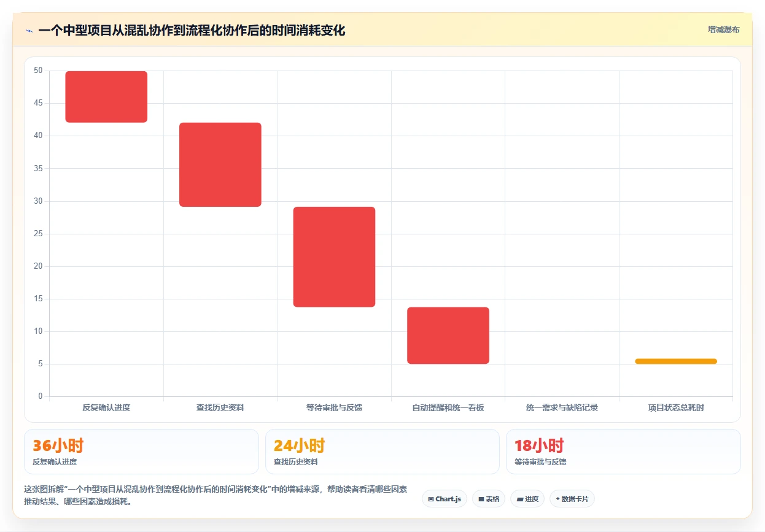This screenshot has height=532, width=765.
Task: Select the 表格 tag chip
Action: 489,499
